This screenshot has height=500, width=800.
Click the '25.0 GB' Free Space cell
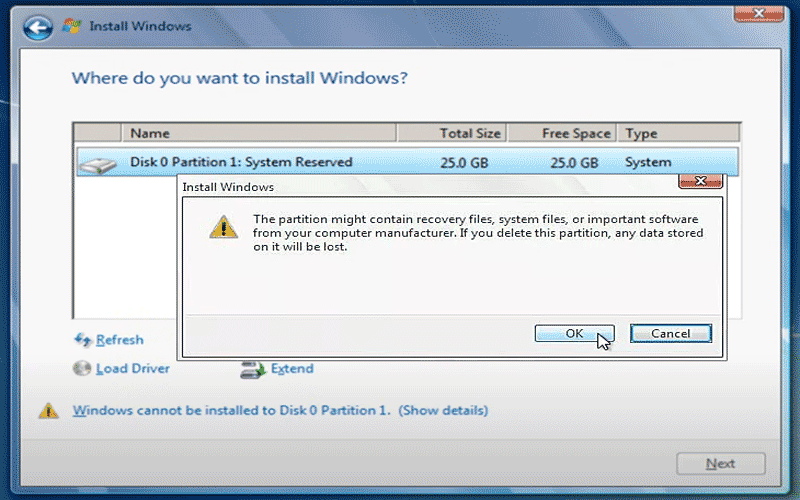(x=574, y=163)
